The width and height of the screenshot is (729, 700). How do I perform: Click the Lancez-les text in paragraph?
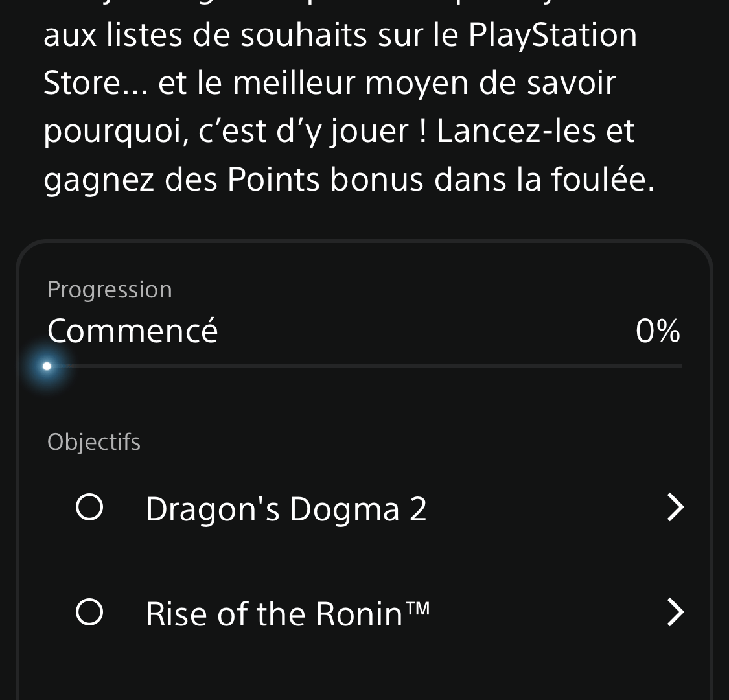tap(516, 131)
